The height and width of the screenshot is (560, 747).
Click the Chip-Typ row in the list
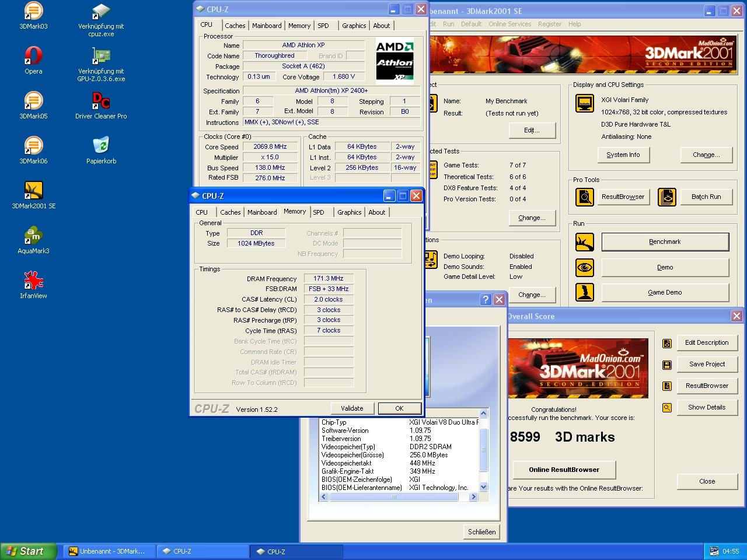pyautogui.click(x=399, y=422)
